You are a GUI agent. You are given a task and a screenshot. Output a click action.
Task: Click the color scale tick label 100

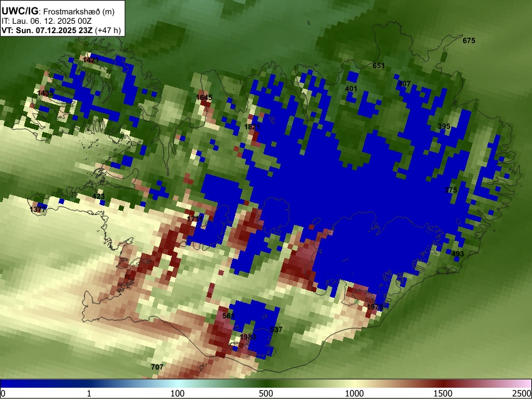(x=178, y=393)
